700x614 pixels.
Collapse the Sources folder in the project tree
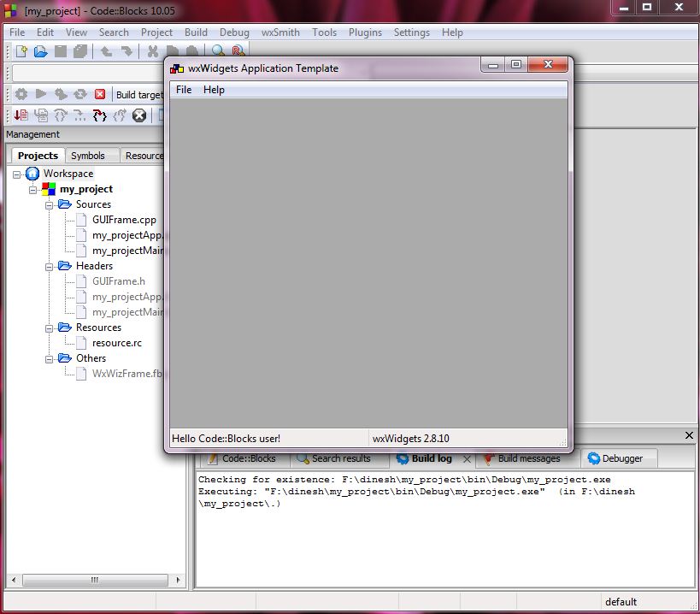click(50, 204)
